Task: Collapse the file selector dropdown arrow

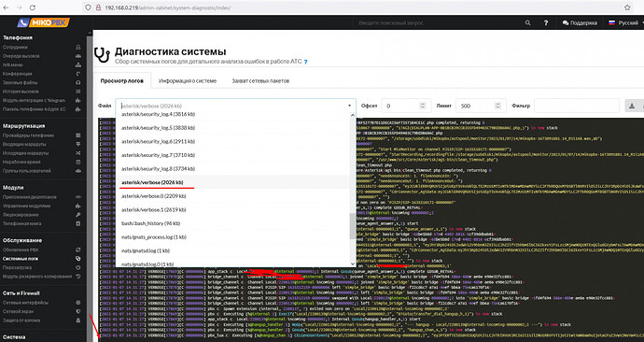Action: [349, 106]
